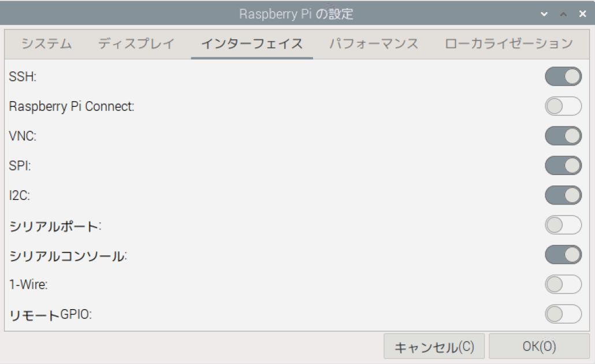Screen dimensions: 595x364
Task: Disable the SPI interface switch
Action: [563, 165]
